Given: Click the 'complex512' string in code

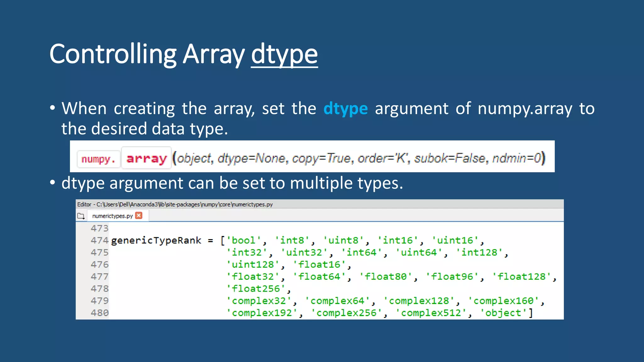Looking at the screenshot, I should [x=431, y=313].
